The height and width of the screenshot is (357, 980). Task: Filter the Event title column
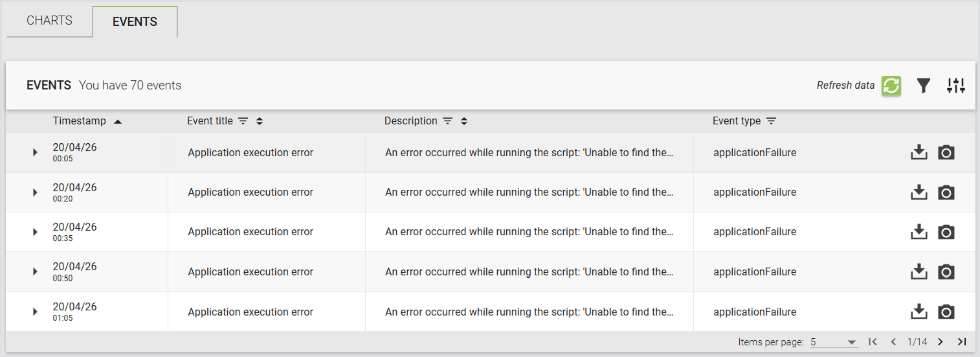(243, 121)
